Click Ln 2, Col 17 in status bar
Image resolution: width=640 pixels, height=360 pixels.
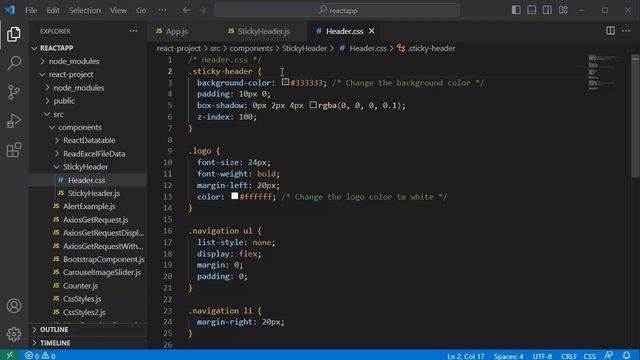[x=465, y=356]
